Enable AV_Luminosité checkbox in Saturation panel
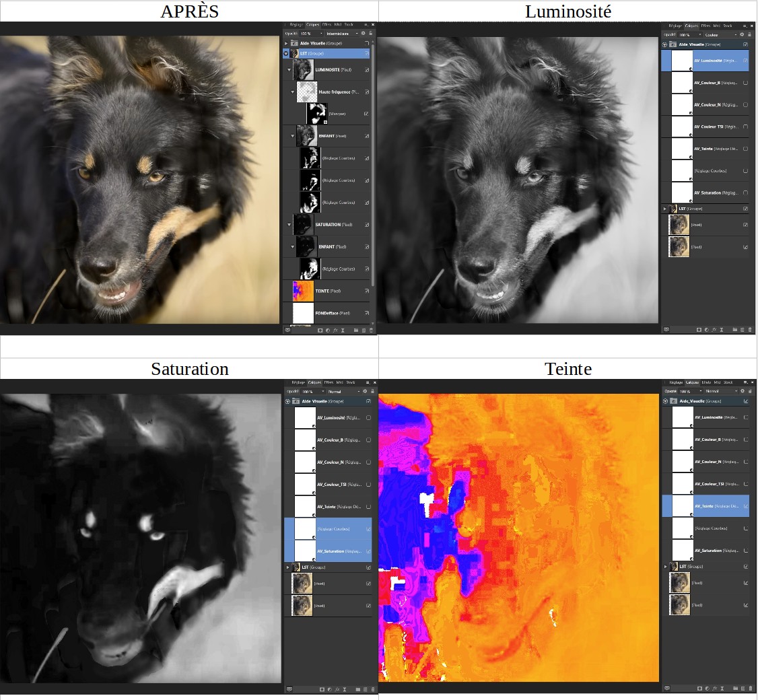The height and width of the screenshot is (700, 758). tap(368, 418)
